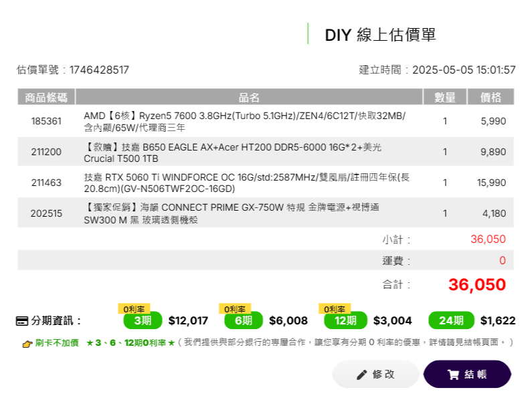532x404 pixels.
Task: Choose the 24期 installment option
Action: [451, 320]
